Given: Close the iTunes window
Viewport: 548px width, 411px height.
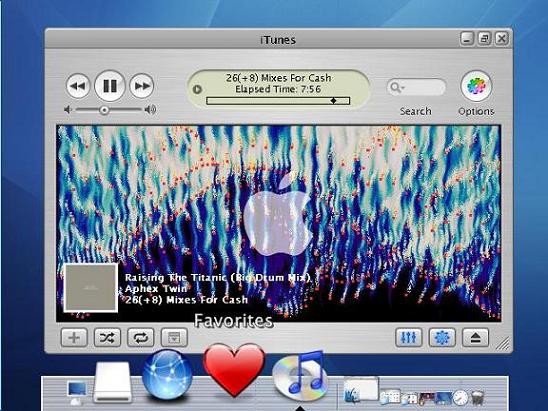Looking at the screenshot, I should [x=502, y=38].
